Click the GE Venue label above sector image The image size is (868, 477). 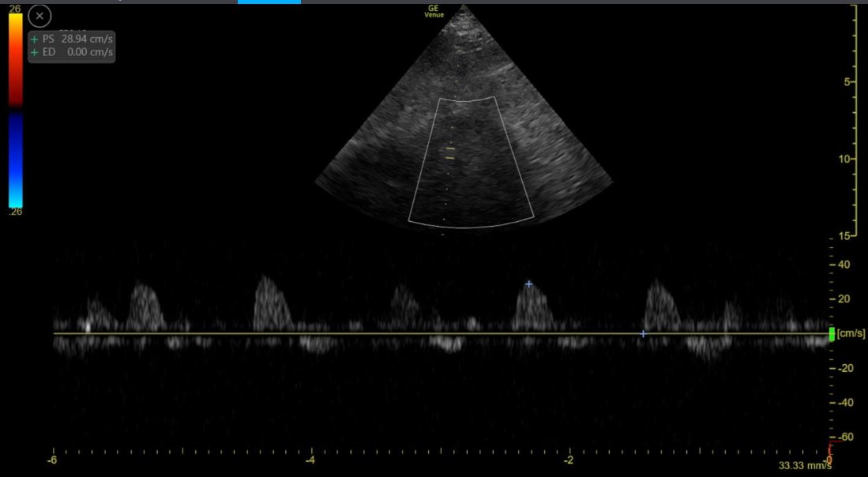434,12
